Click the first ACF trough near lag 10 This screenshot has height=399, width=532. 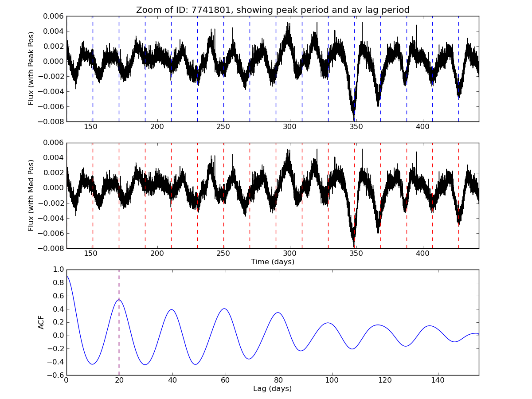point(93,364)
